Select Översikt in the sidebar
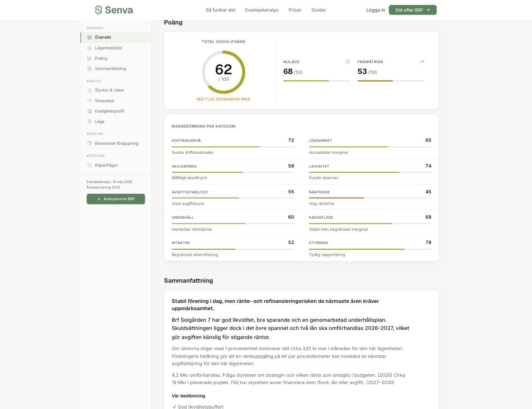 click(x=116, y=37)
